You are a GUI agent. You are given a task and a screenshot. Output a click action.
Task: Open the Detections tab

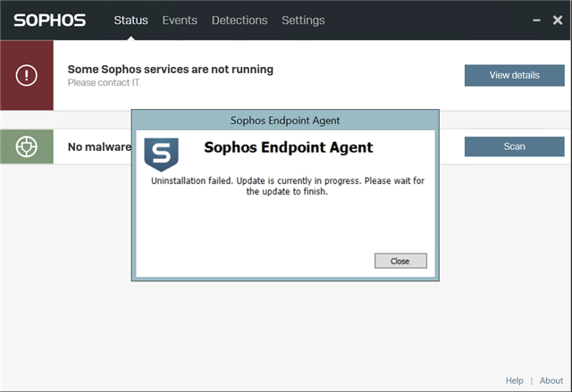coord(240,20)
